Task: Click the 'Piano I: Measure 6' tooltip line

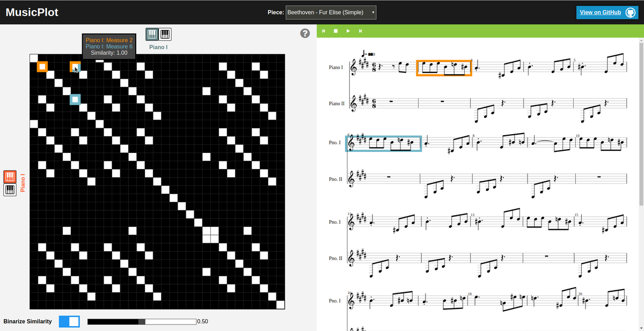Action: [109, 47]
